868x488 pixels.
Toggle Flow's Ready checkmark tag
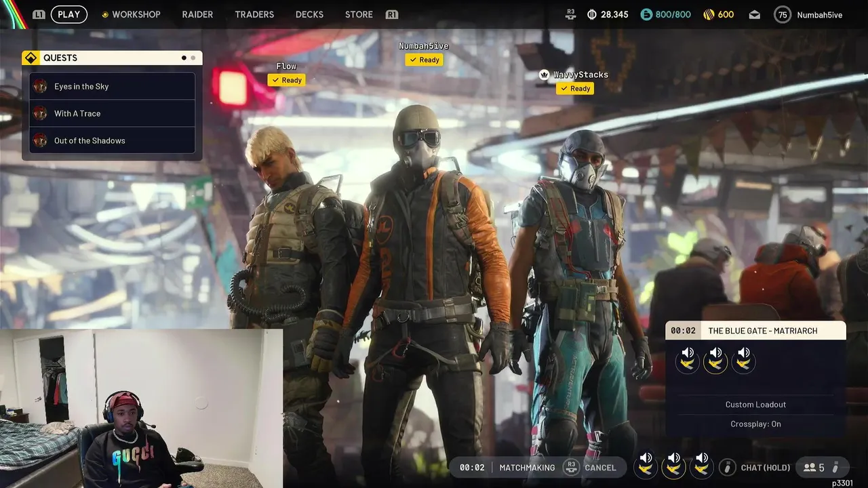[286, 80]
